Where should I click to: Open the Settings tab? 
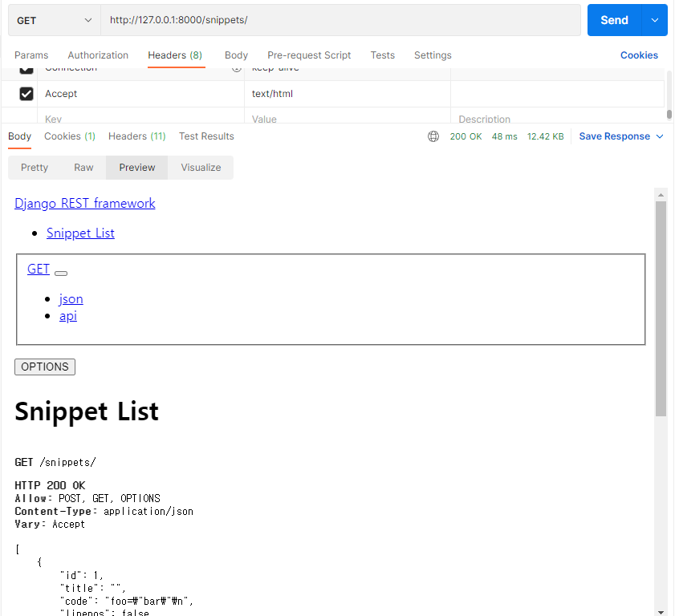[x=433, y=55]
